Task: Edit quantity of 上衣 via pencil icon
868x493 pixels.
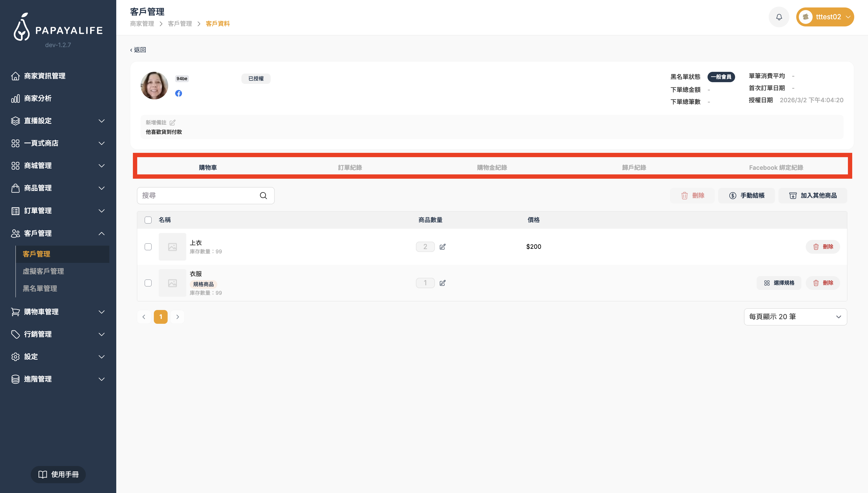Action: coord(442,247)
